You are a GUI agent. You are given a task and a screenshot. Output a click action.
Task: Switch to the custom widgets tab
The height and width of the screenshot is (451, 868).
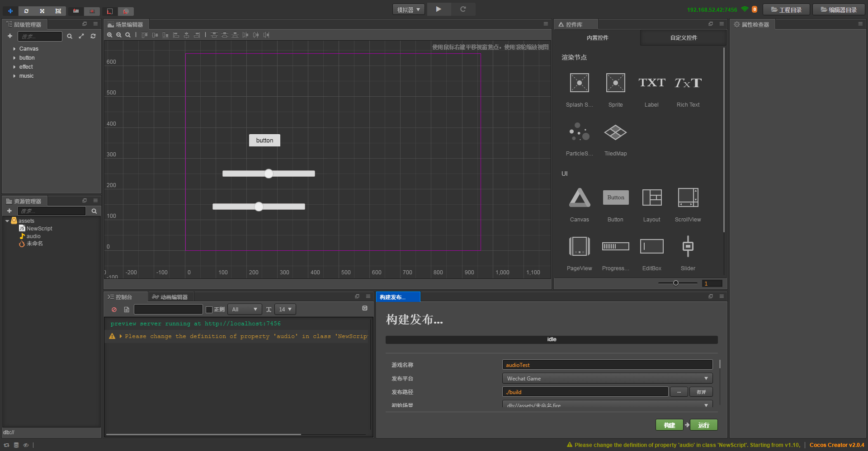click(684, 38)
